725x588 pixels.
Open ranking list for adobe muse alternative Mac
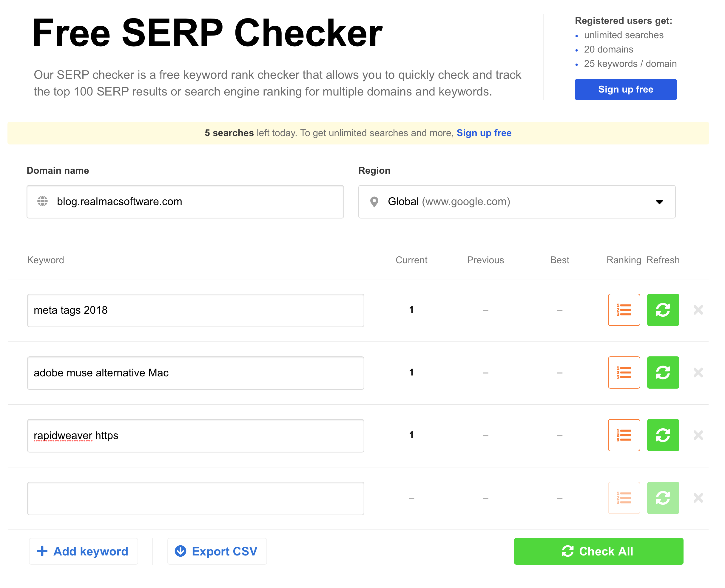(x=624, y=372)
